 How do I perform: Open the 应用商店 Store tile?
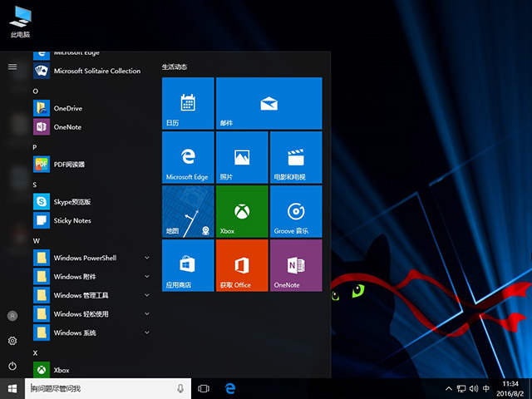[x=188, y=265]
